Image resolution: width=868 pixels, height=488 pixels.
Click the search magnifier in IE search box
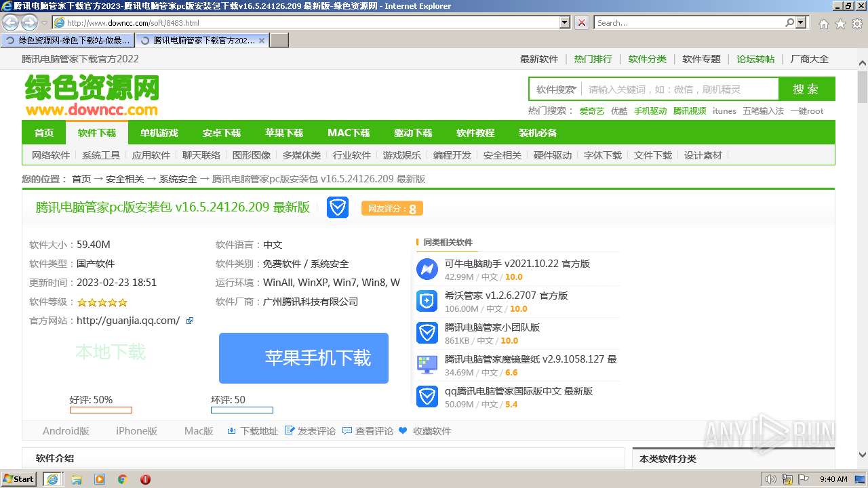pos(789,22)
